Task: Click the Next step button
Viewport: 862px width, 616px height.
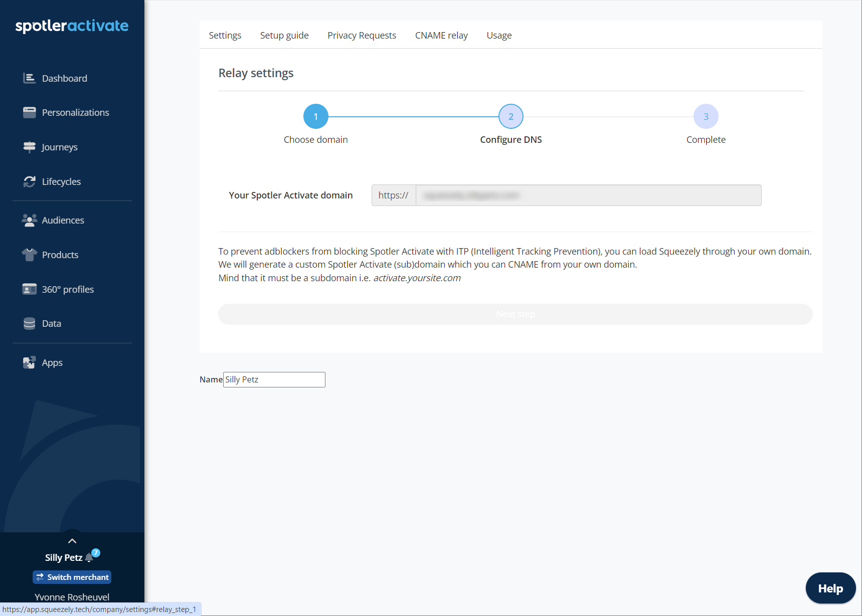Action: coord(515,314)
